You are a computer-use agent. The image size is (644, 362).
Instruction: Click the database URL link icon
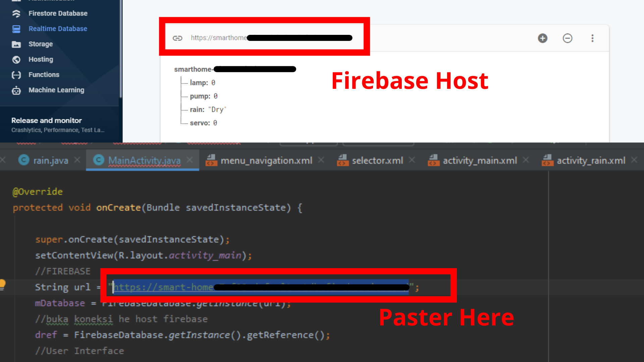pyautogui.click(x=177, y=38)
